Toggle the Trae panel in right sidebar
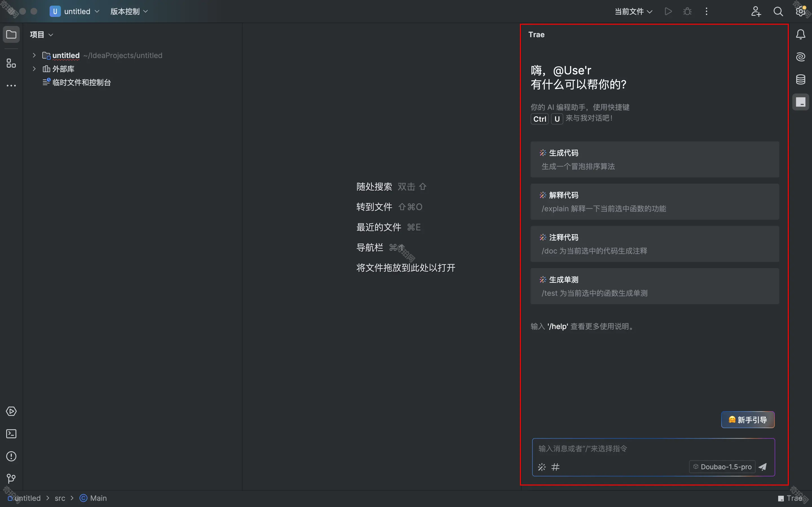The width and height of the screenshot is (812, 507). click(x=801, y=102)
